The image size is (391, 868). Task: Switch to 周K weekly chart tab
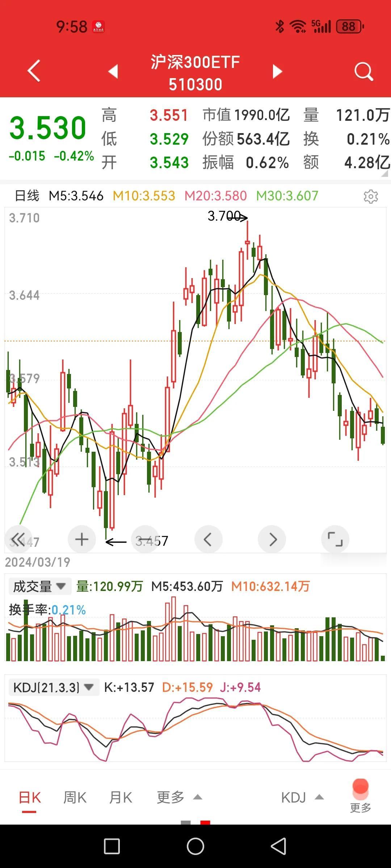pos(75,797)
